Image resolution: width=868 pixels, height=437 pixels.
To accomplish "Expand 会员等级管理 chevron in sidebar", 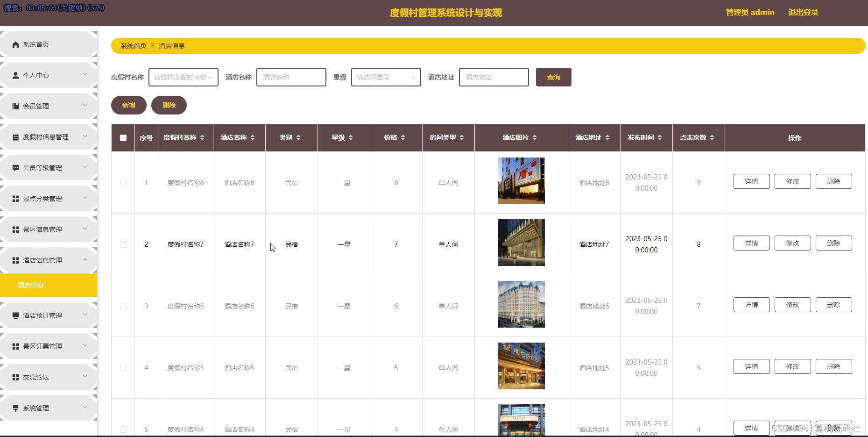I will (x=85, y=167).
